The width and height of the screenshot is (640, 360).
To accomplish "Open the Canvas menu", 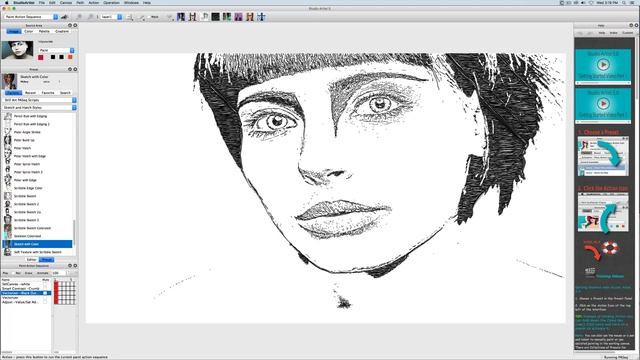I will pos(66,2).
